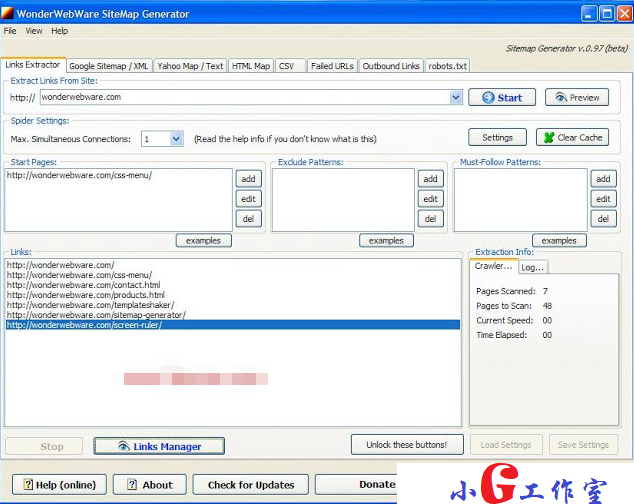Switch to Failed URLs tab
The height and width of the screenshot is (504, 634).
tap(332, 66)
